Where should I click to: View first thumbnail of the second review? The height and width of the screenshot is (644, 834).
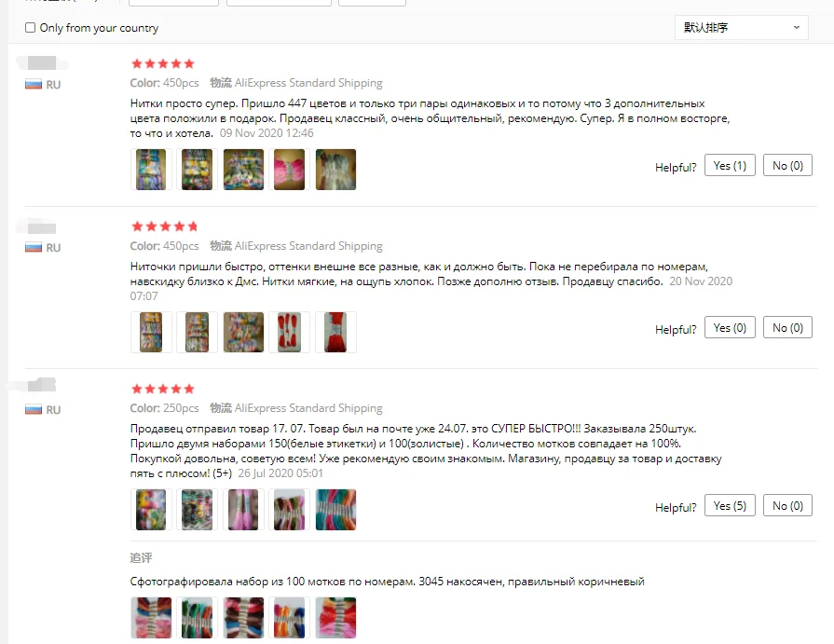(151, 333)
